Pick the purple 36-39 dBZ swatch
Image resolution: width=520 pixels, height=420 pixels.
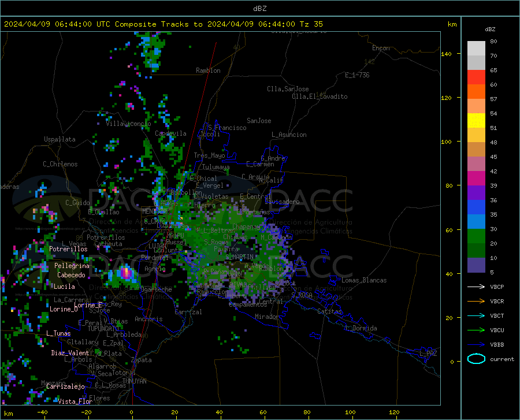[476, 193]
